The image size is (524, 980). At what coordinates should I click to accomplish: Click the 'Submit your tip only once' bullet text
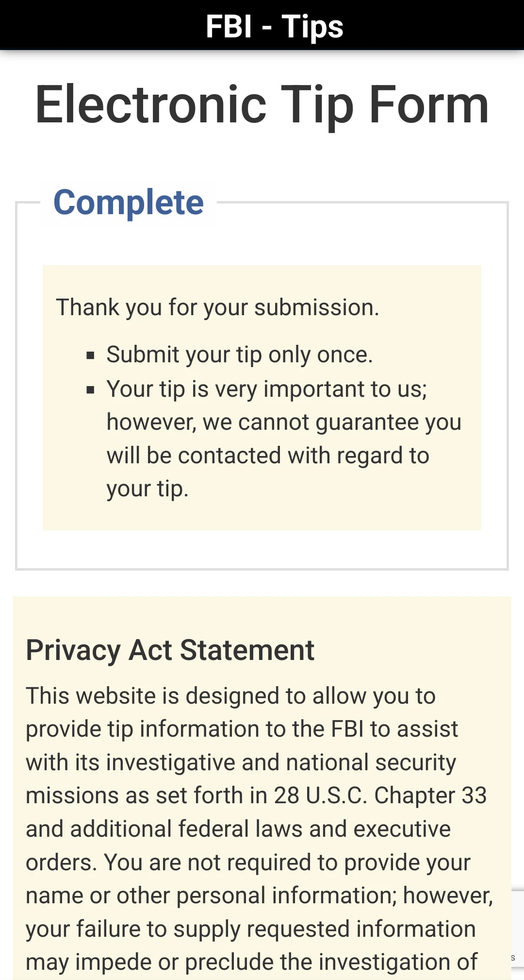pyautogui.click(x=240, y=355)
